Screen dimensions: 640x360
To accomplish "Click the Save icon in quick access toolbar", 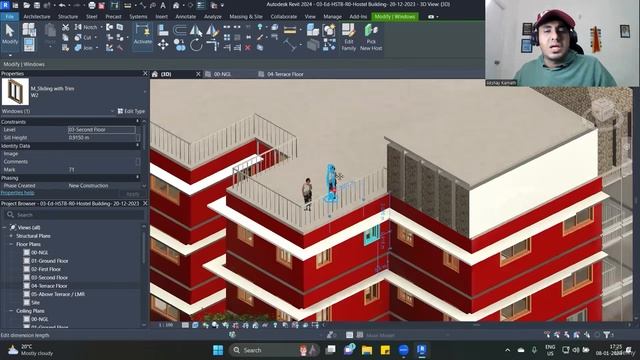I will pos(37,5).
